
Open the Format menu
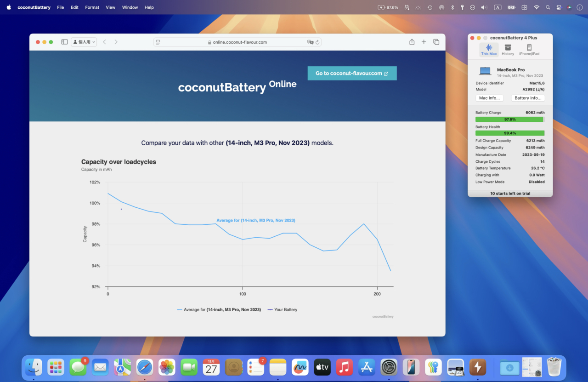[92, 7]
